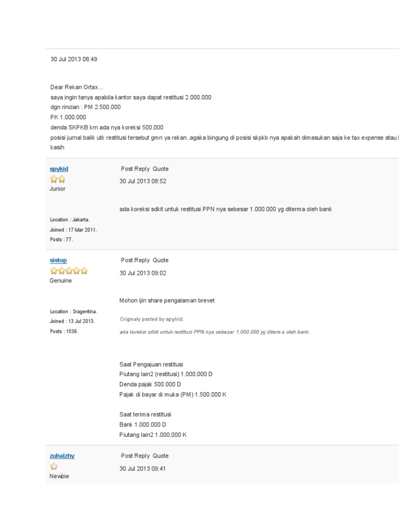The width and height of the screenshot is (399, 532).
Task: Click the last star under sistop
Action: pyautogui.click(x=84, y=271)
